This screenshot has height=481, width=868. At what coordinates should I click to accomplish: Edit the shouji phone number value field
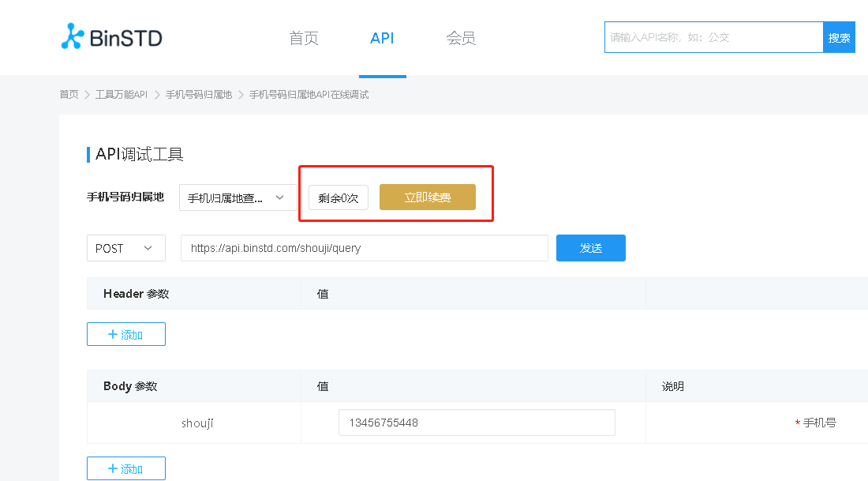[x=476, y=423]
